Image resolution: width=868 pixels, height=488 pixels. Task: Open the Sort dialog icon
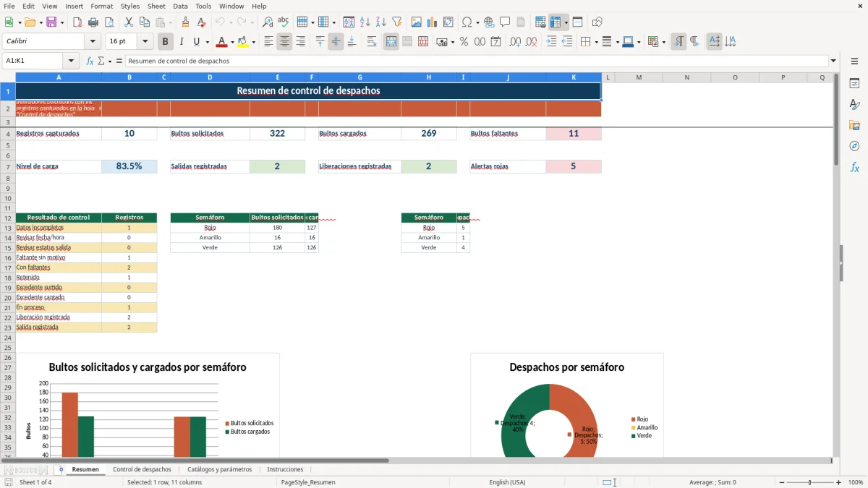click(349, 22)
